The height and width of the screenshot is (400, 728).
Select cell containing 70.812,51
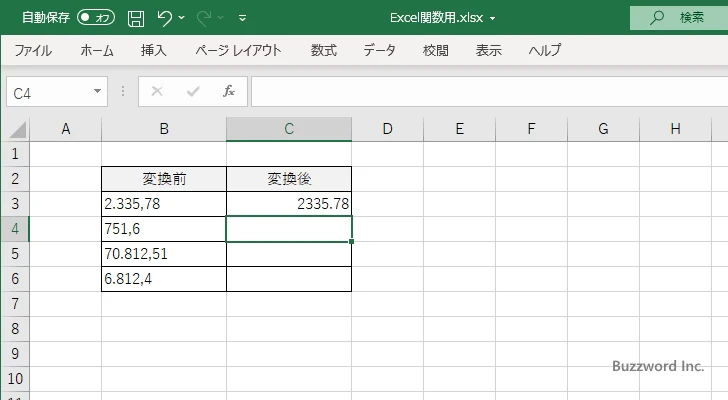[x=164, y=254]
